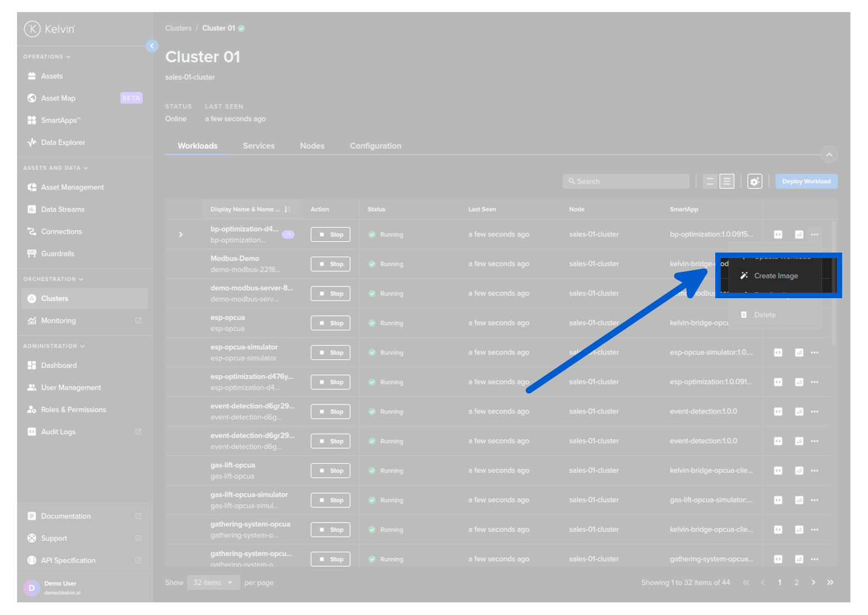Open Data Explorer from the sidebar
Screen dimensions: 868x615
(63, 142)
